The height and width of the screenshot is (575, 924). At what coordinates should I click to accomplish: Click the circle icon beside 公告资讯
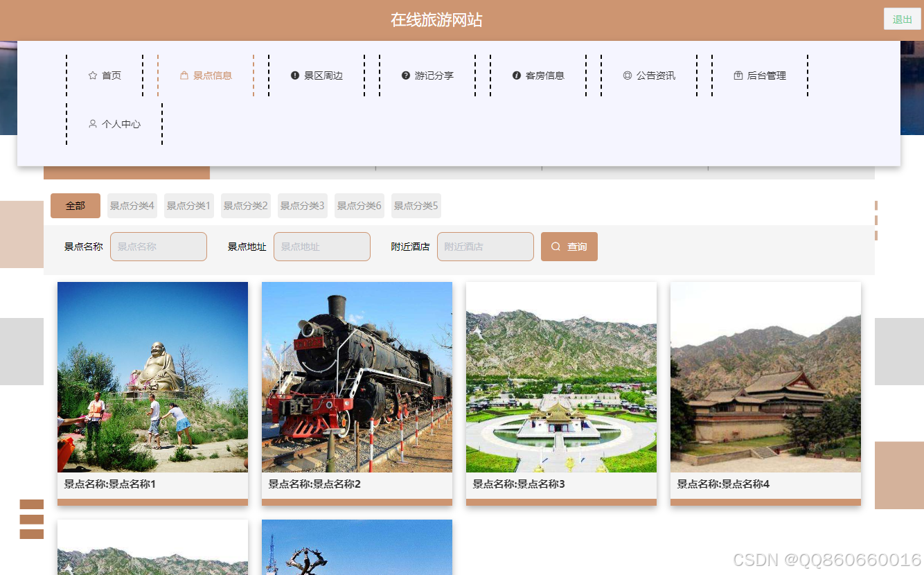(x=628, y=76)
